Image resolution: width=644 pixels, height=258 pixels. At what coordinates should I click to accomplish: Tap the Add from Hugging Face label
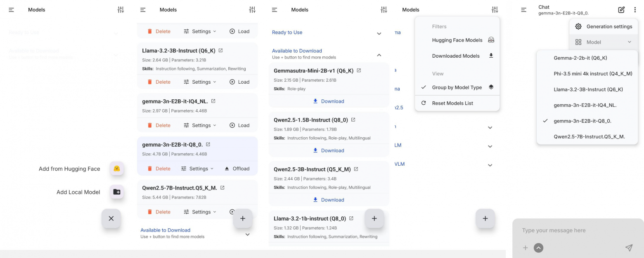click(69, 169)
